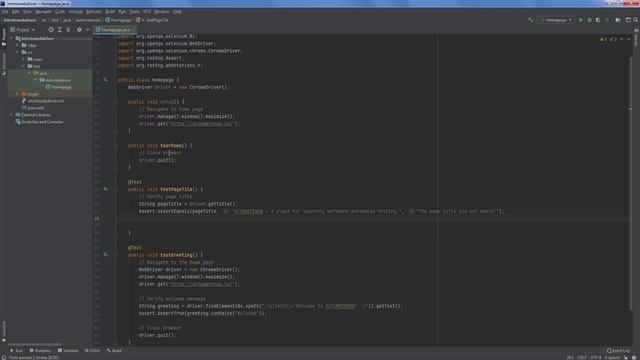Hide the Project panel with minus icon
Screen dimensions: 640x360
pyautogui.click(x=88, y=29)
